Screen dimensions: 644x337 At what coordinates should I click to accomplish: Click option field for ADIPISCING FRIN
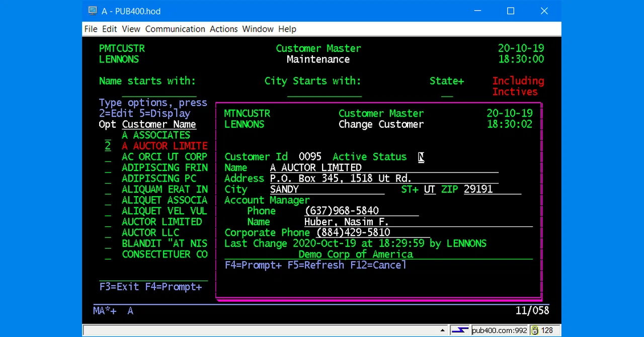(108, 167)
